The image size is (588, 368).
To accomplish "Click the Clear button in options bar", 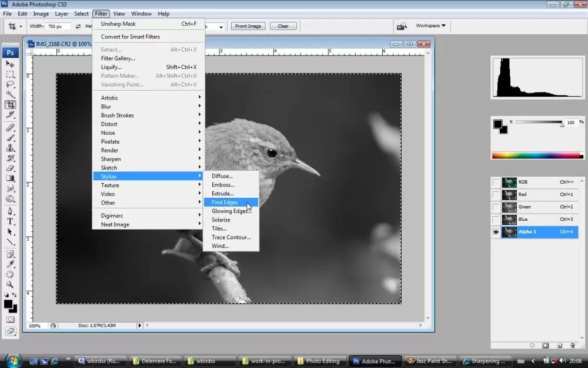I will (283, 26).
